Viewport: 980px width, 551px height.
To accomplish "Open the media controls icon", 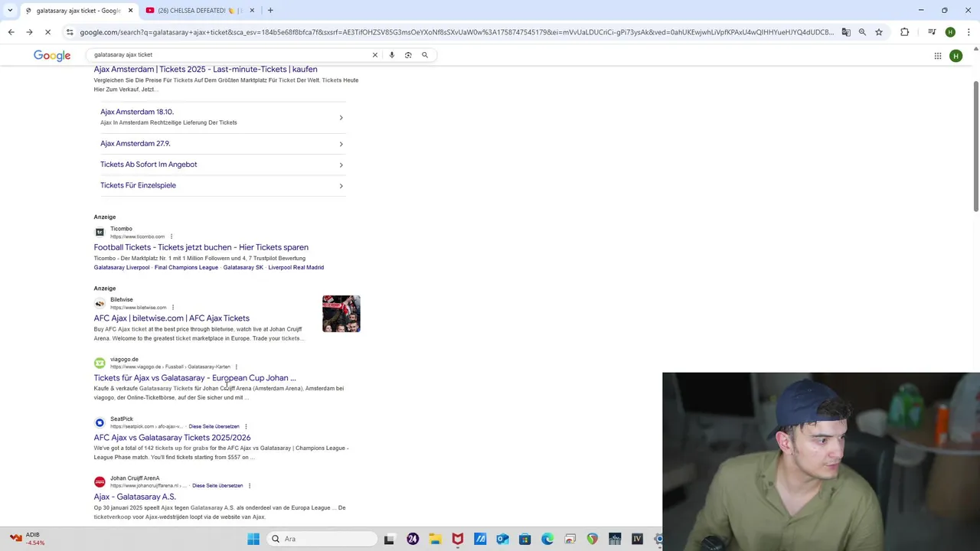I will pos(932,32).
